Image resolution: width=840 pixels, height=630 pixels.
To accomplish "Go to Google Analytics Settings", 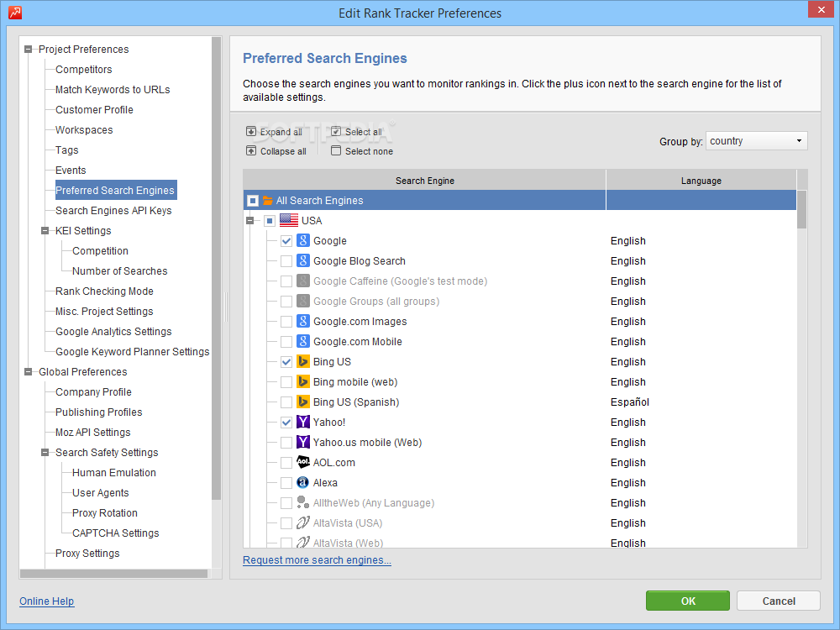I will coord(113,332).
